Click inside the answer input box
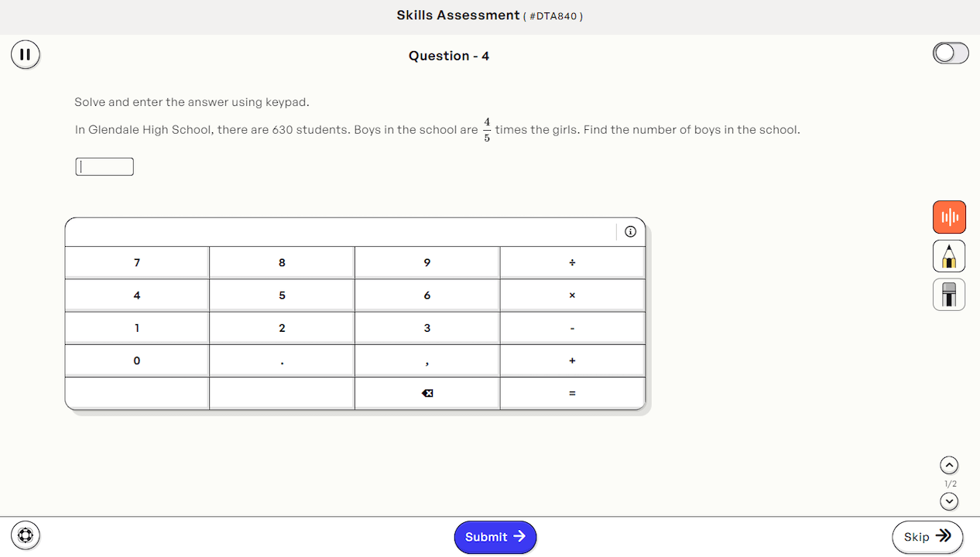 coord(104,166)
